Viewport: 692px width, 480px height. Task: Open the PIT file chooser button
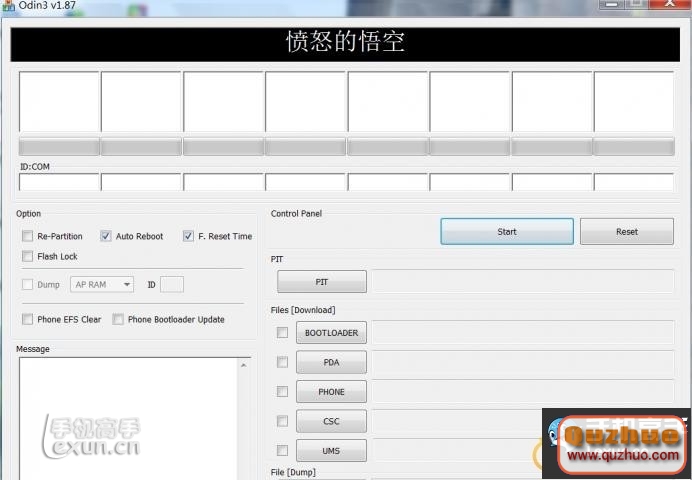[x=322, y=282]
